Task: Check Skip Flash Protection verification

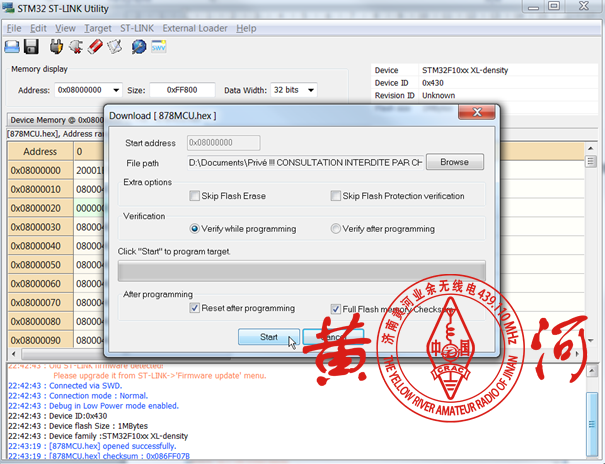Action: [x=336, y=196]
